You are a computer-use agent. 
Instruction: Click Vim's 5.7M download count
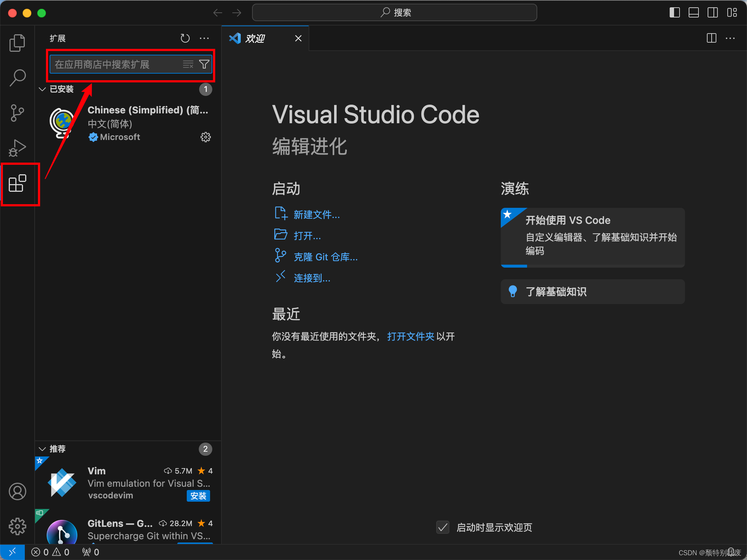pyautogui.click(x=178, y=471)
